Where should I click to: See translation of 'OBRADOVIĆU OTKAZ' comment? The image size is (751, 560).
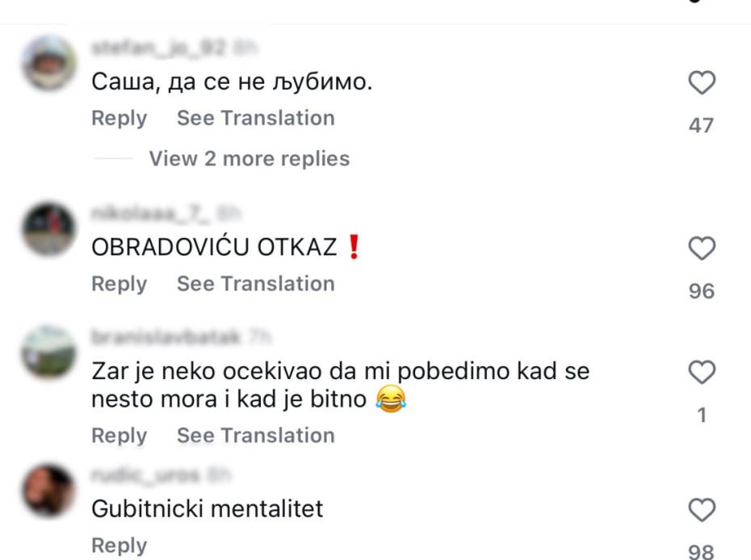click(x=255, y=283)
